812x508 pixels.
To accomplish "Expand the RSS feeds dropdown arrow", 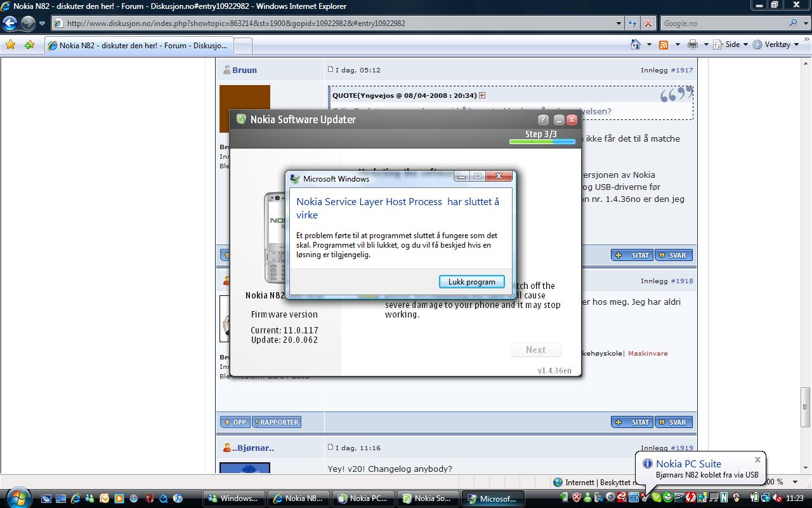I will [x=678, y=44].
